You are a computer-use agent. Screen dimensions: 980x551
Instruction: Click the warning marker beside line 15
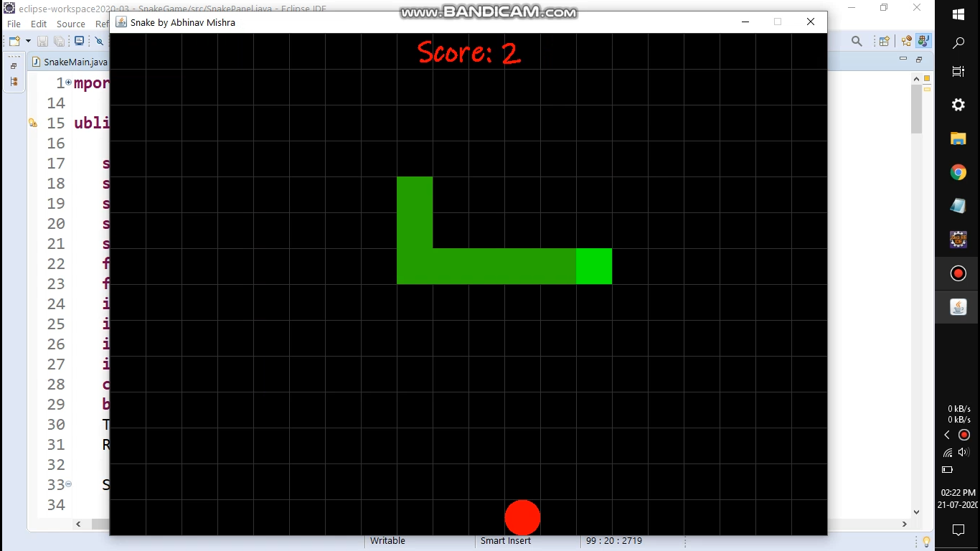[33, 122]
